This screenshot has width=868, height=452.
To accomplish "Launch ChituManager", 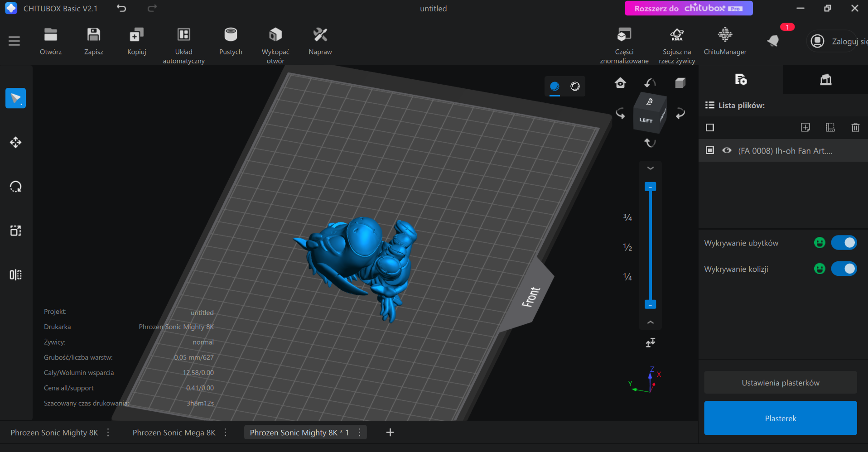I will (725, 42).
